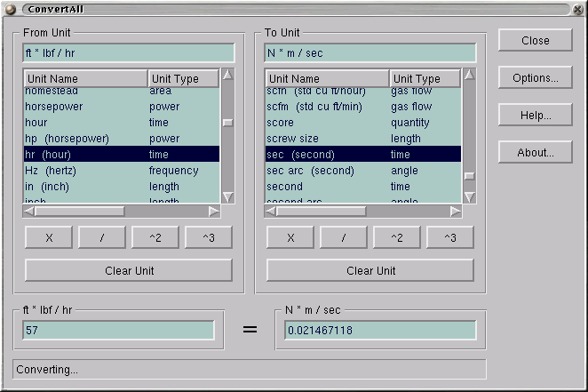
Task: Click the To Unit text field
Action: coord(370,53)
